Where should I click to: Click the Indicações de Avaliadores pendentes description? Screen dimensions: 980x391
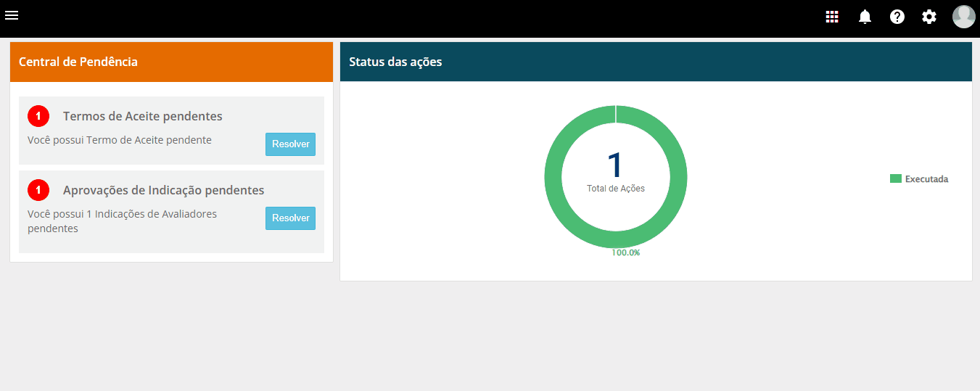point(122,221)
